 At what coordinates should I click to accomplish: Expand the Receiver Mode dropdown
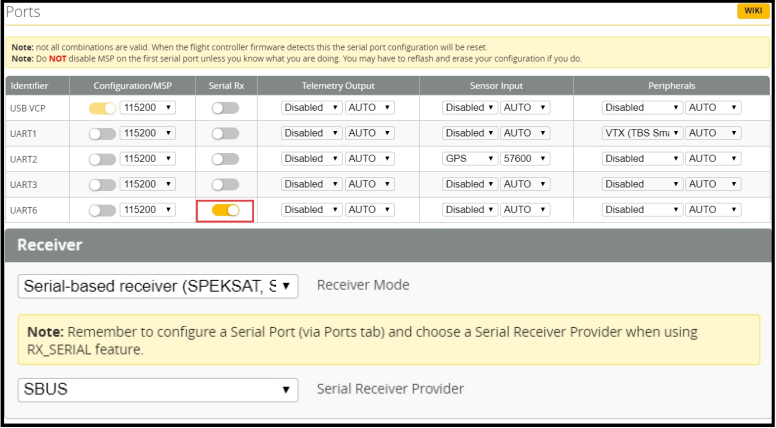point(158,286)
